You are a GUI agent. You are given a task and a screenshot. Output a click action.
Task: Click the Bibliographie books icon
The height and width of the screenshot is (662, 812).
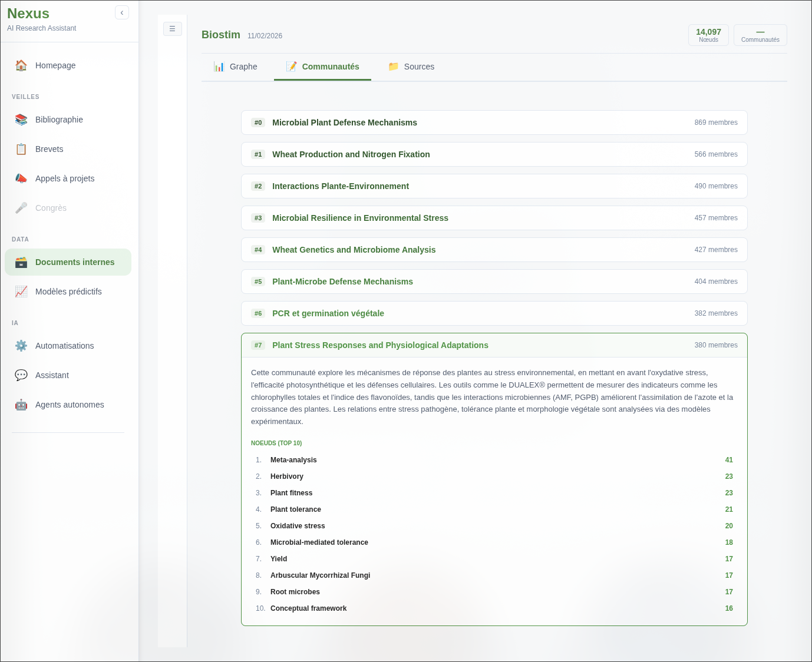(21, 120)
